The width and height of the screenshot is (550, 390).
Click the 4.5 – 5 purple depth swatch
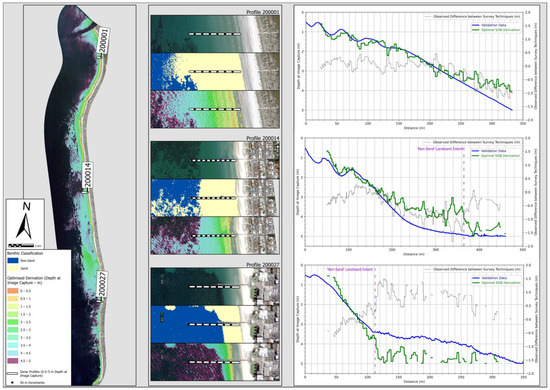13,361
